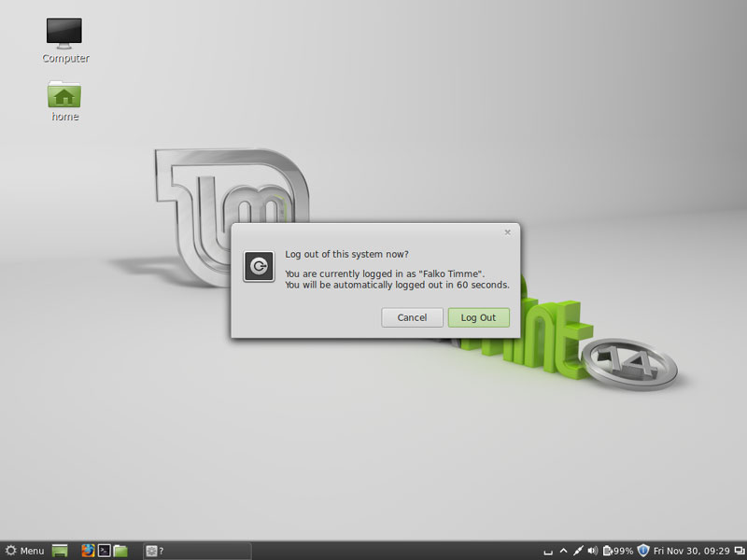
Task: Click the 'logged out in 60 seconds' line
Action: [x=398, y=286]
